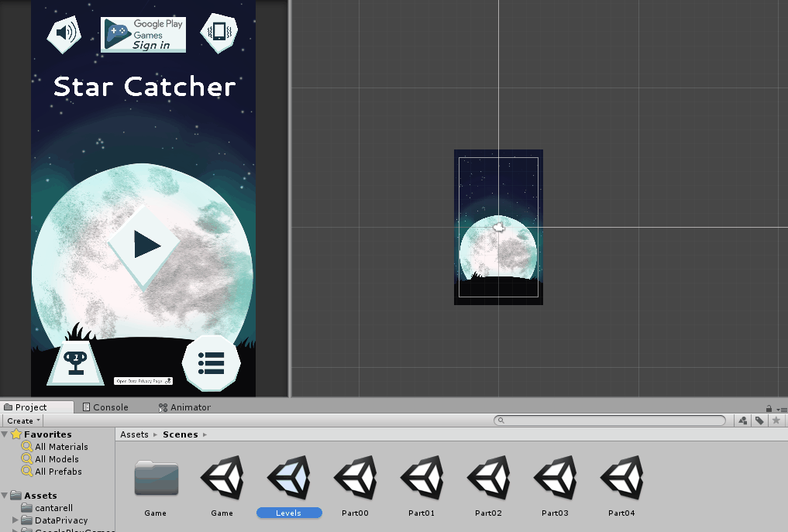
Task: Click the Open Data Privacy Page button
Action: point(143,381)
